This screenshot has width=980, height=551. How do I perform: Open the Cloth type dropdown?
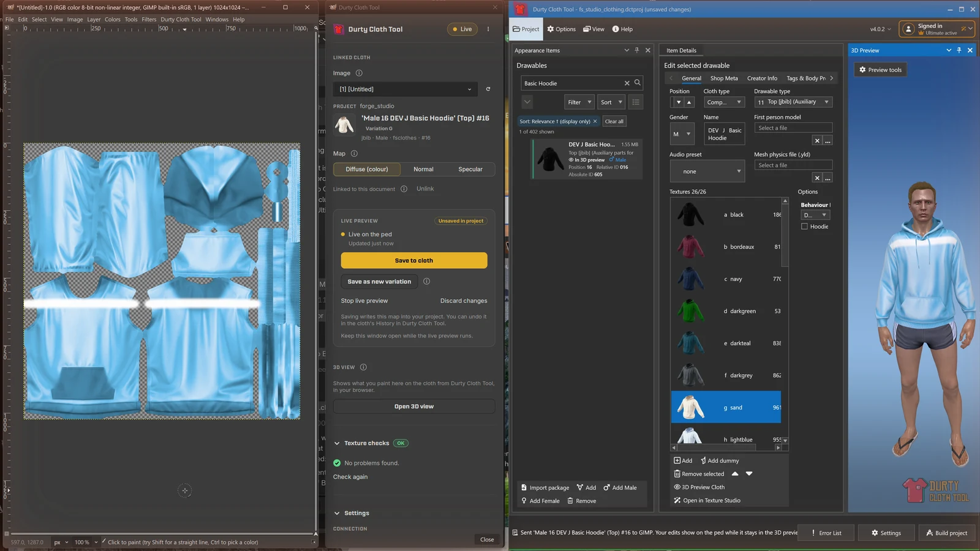point(724,102)
